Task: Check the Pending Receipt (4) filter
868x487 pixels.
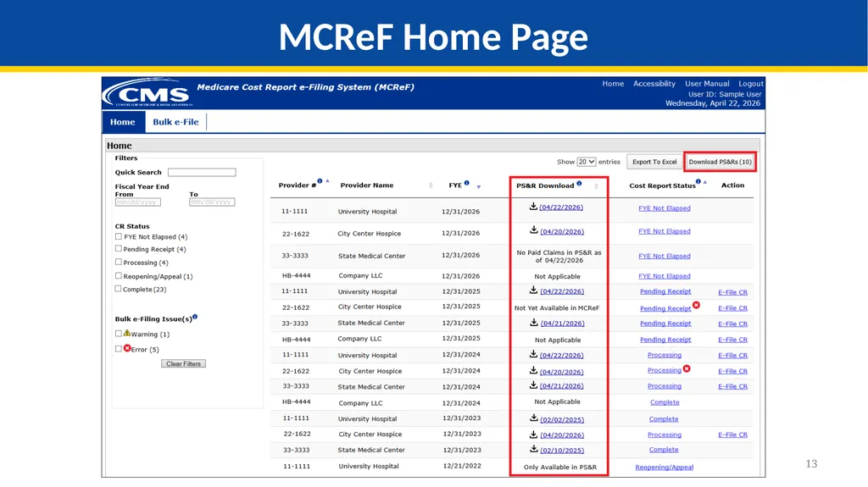Action: coord(119,248)
